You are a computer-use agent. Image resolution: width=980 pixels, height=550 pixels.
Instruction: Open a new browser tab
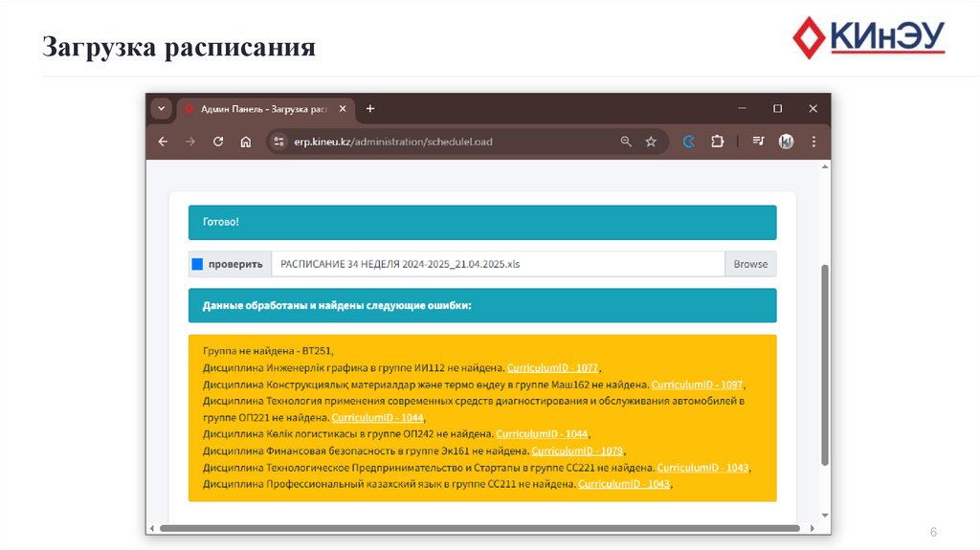pos(370,109)
